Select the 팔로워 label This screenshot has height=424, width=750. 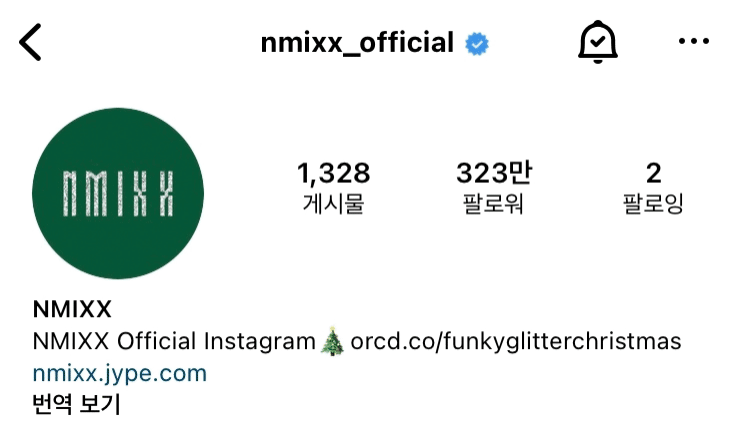click(493, 203)
